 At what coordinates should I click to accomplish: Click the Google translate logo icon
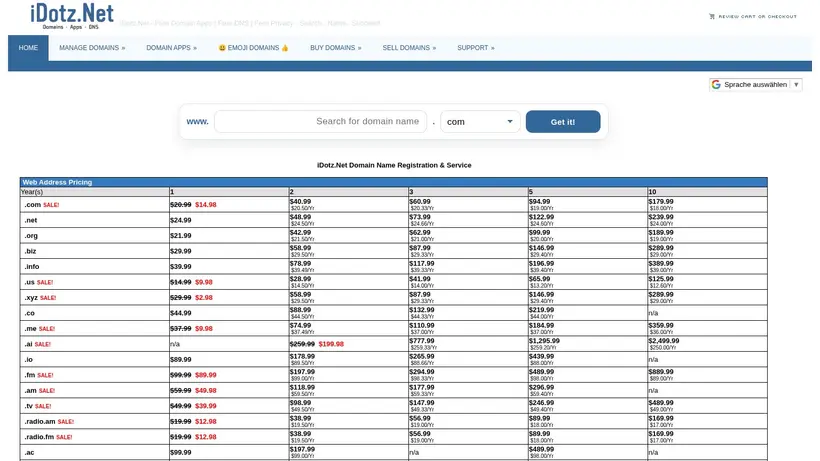tap(716, 85)
